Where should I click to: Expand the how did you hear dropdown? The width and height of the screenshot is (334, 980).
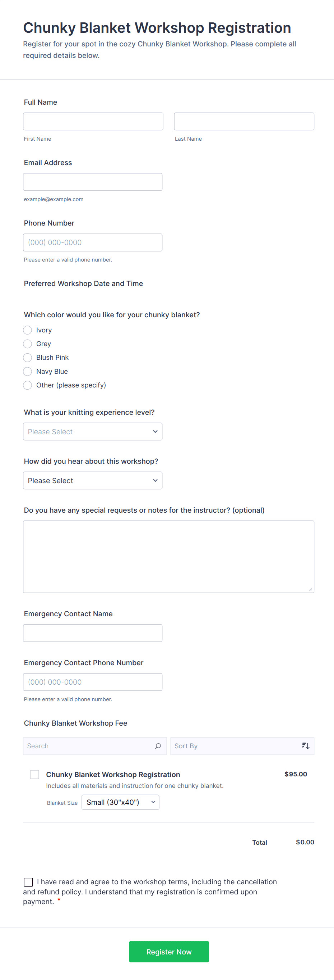93,481
